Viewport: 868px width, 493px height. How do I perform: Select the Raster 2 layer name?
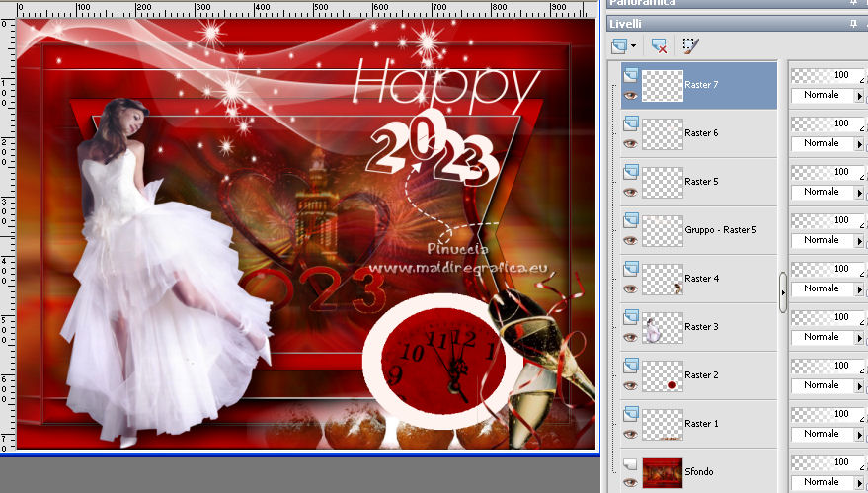pos(701,375)
